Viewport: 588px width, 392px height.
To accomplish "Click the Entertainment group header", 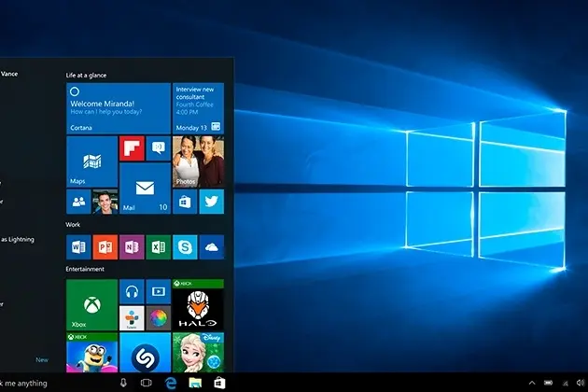I will click(85, 269).
